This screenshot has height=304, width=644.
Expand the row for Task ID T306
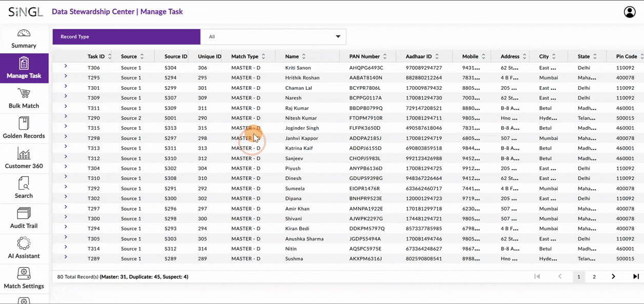(66, 67)
